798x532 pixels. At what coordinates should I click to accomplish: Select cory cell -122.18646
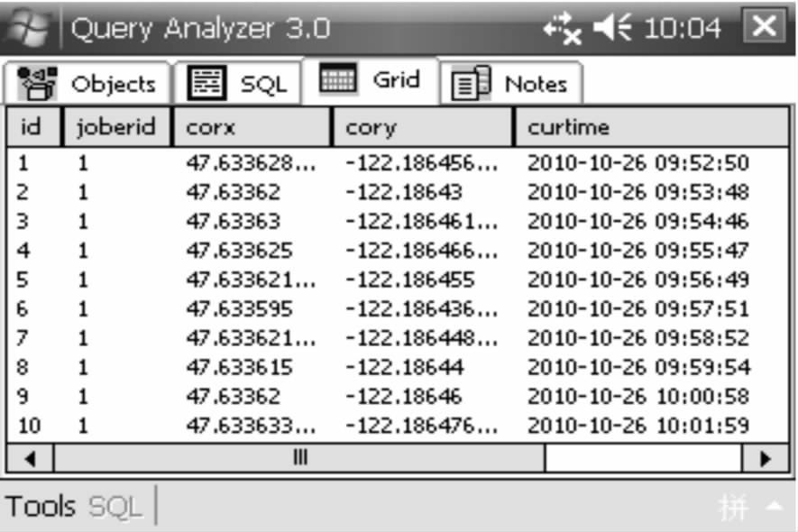(x=404, y=397)
